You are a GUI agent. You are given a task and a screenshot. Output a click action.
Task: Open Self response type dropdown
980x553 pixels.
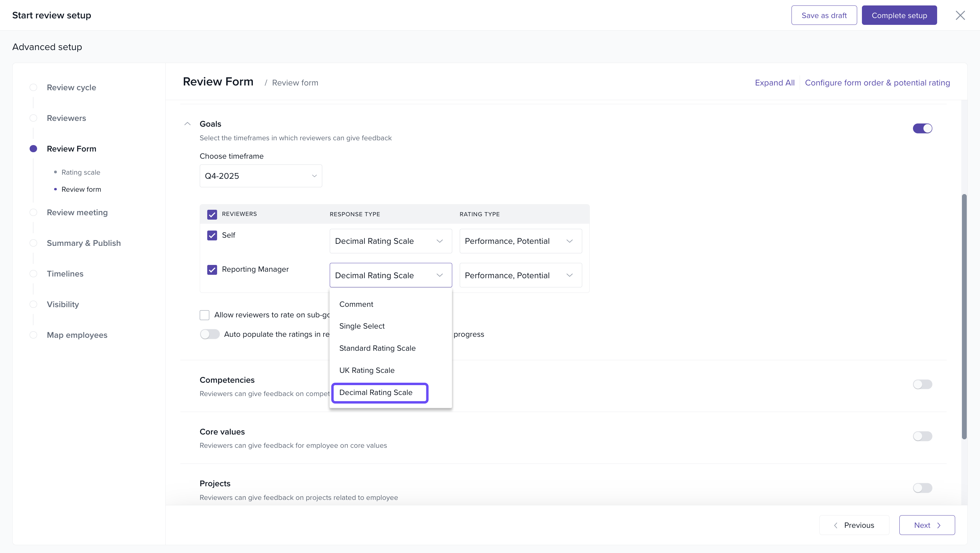point(391,241)
